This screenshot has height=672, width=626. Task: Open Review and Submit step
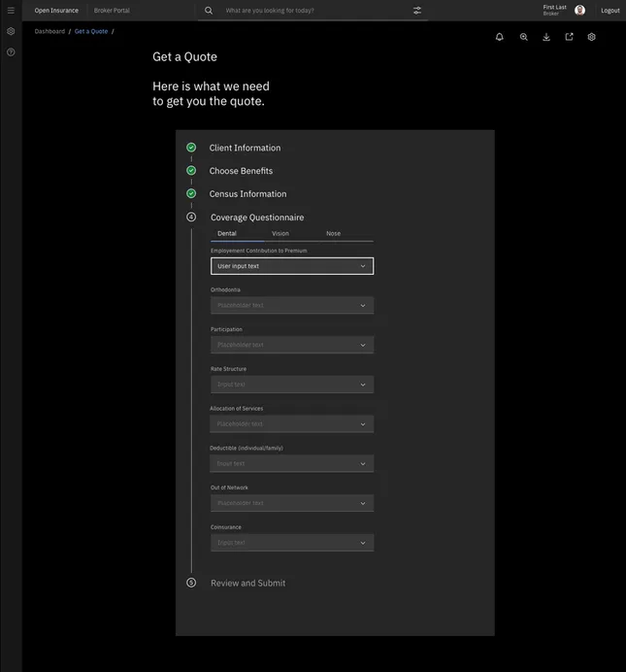click(x=247, y=583)
